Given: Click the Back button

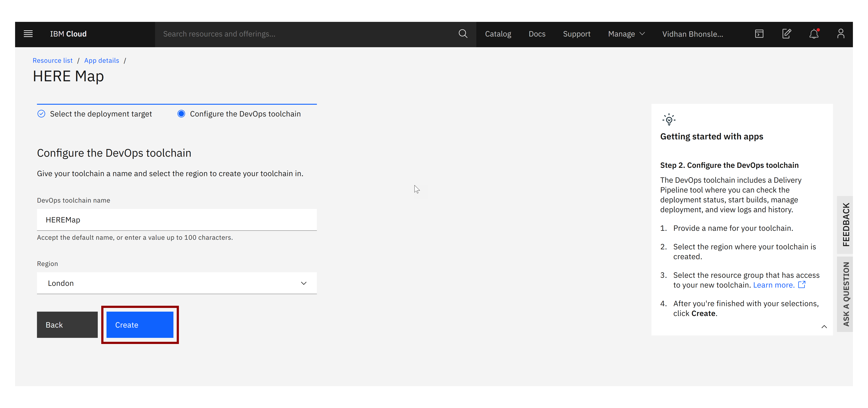Looking at the screenshot, I should coord(67,325).
